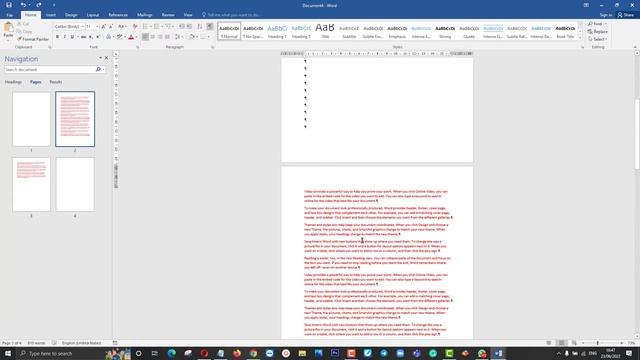The image size is (640, 360).
Task: Toggle Show/Hide paragraph marks
Action: (210, 27)
